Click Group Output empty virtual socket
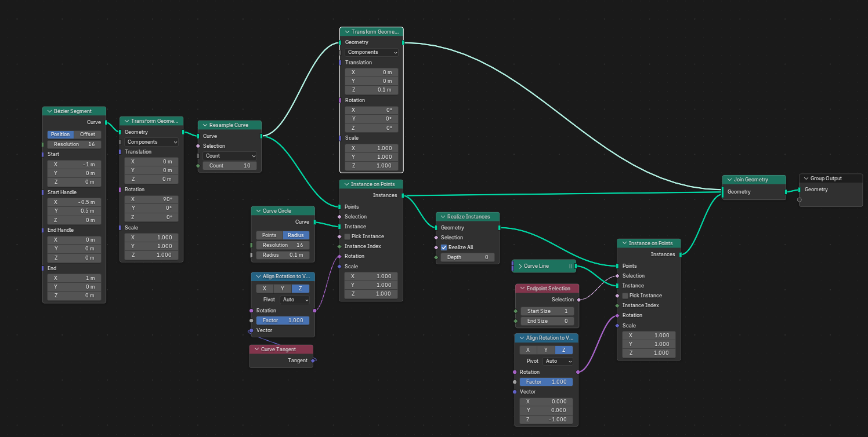Viewport: 868px width, 437px height. (799, 200)
